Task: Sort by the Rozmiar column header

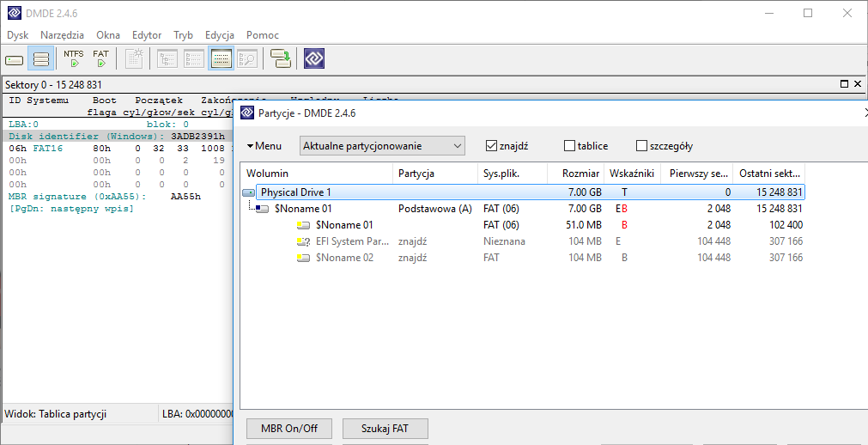Action: 576,174
